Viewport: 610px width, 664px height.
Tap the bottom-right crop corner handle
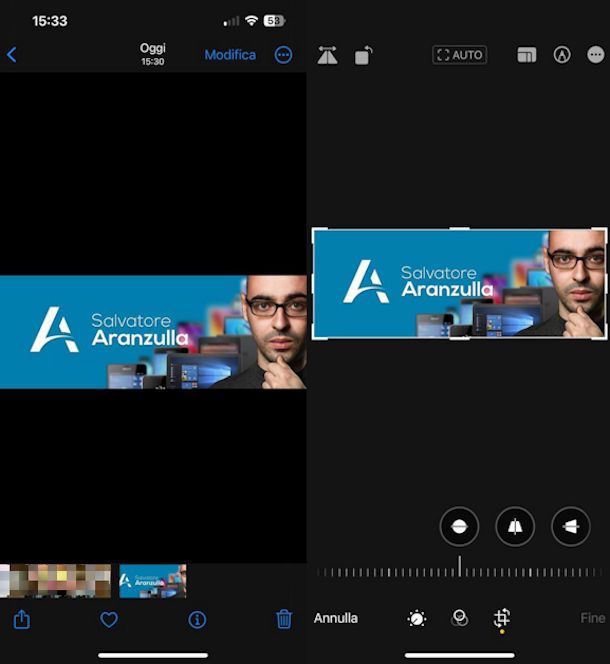604,337
